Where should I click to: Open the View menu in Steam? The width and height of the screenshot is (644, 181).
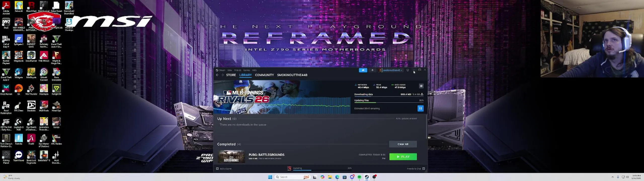pyautogui.click(x=230, y=70)
